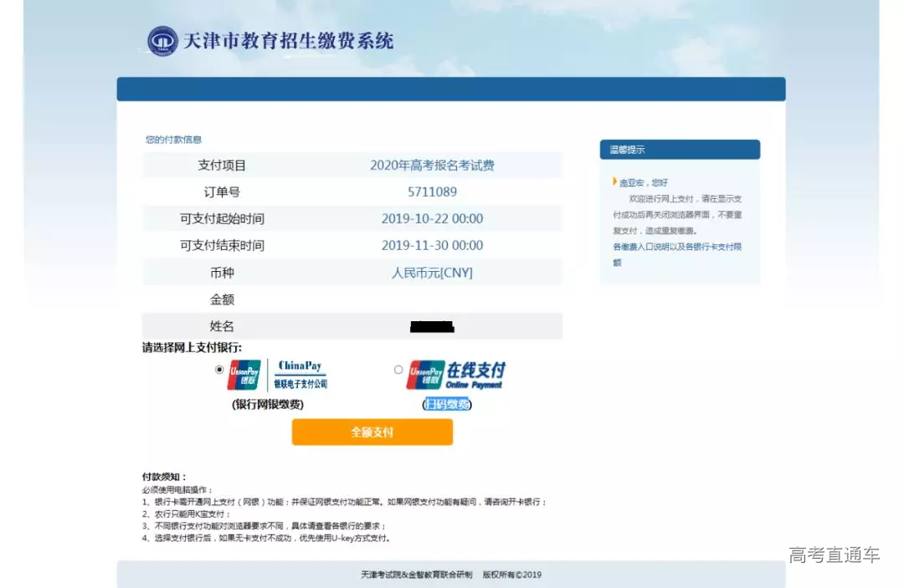Click the orange arrow beside the user greeting
This screenshot has width=904, height=588.
coord(615,182)
